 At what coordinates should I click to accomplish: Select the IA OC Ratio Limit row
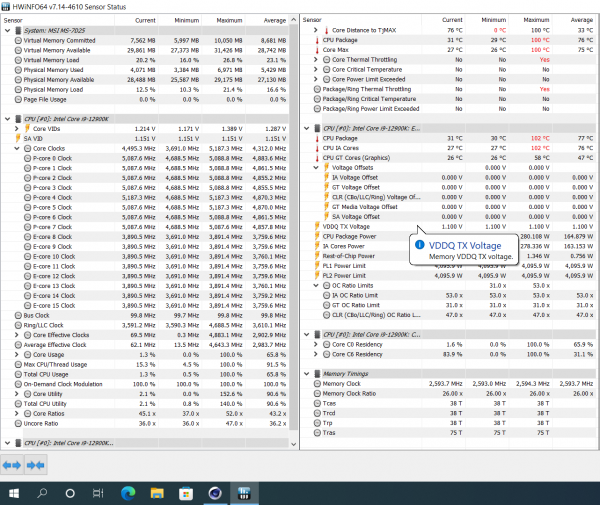pos(448,295)
